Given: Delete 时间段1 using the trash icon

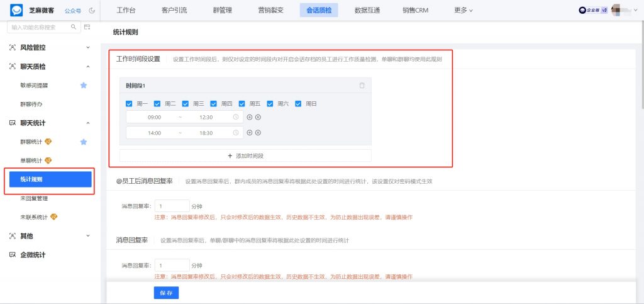Looking at the screenshot, I should 362,86.
